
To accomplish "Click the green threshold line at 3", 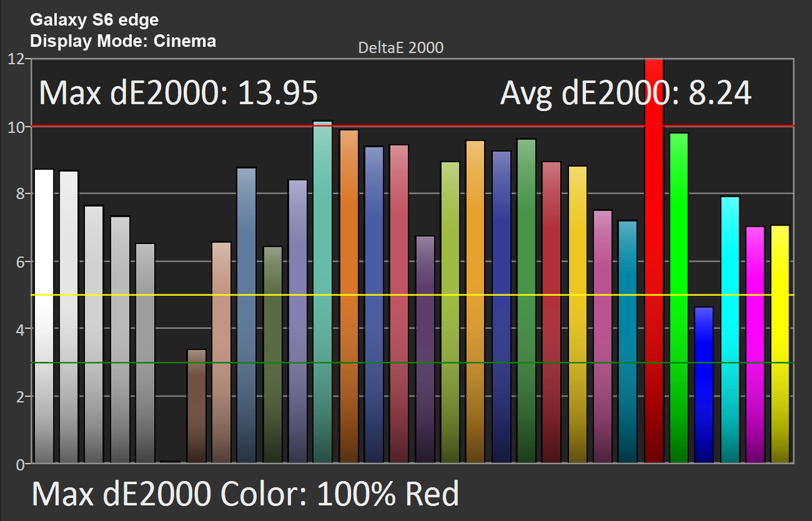I will click(x=414, y=363).
